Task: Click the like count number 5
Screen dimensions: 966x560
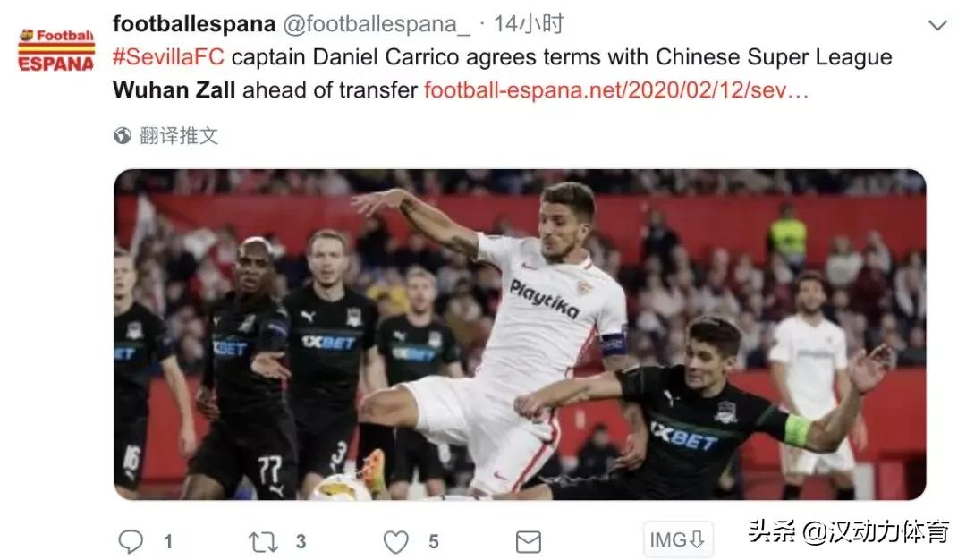Action: [x=434, y=542]
